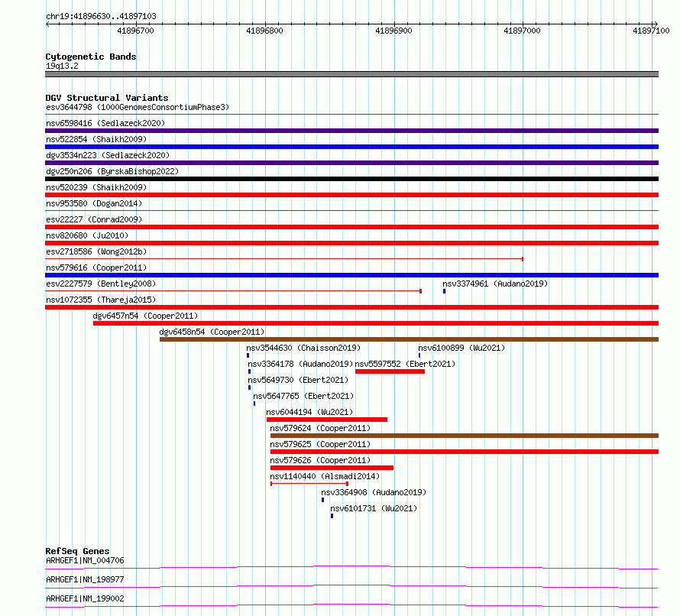680x616 pixels.
Task: Open the nsv820680 (Ju2010) variant label
Action: 87,235
